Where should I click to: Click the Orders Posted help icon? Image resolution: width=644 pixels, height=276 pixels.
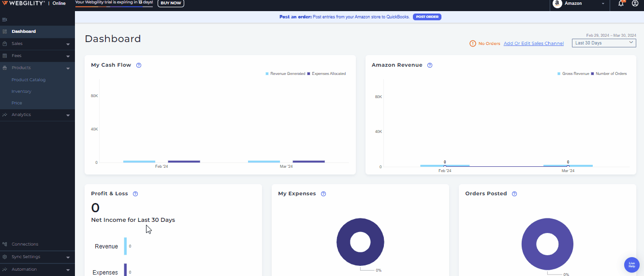[x=514, y=194]
